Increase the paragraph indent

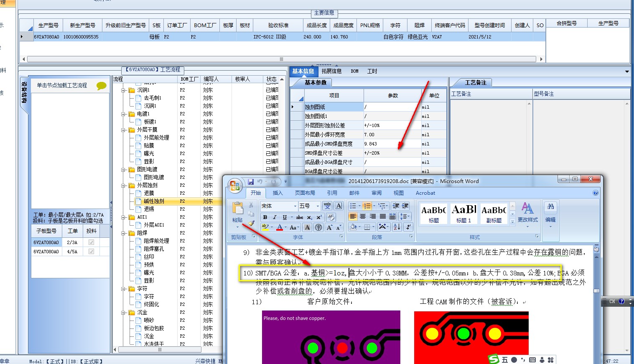click(x=405, y=206)
